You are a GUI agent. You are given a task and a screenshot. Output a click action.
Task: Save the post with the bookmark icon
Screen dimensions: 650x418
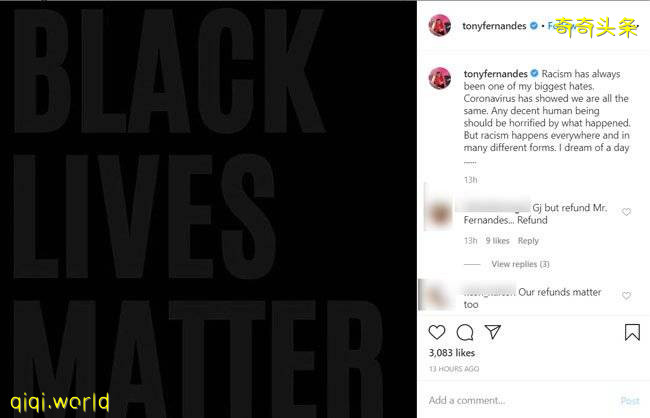pos(632,332)
